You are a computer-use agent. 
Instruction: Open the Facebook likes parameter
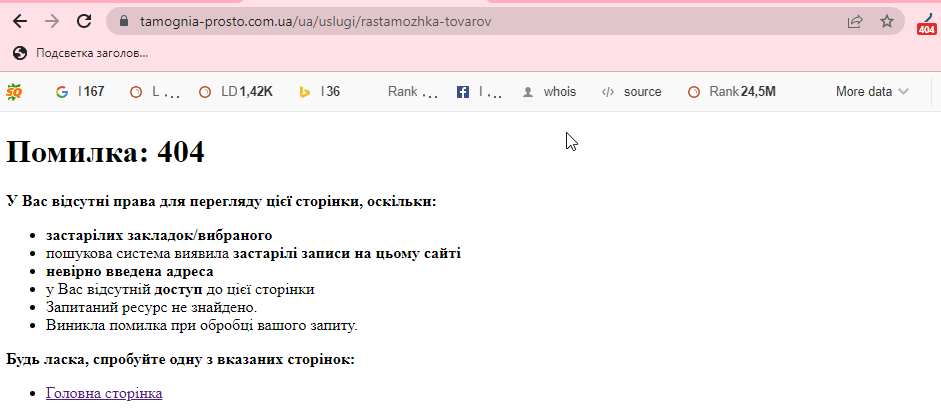(479, 92)
